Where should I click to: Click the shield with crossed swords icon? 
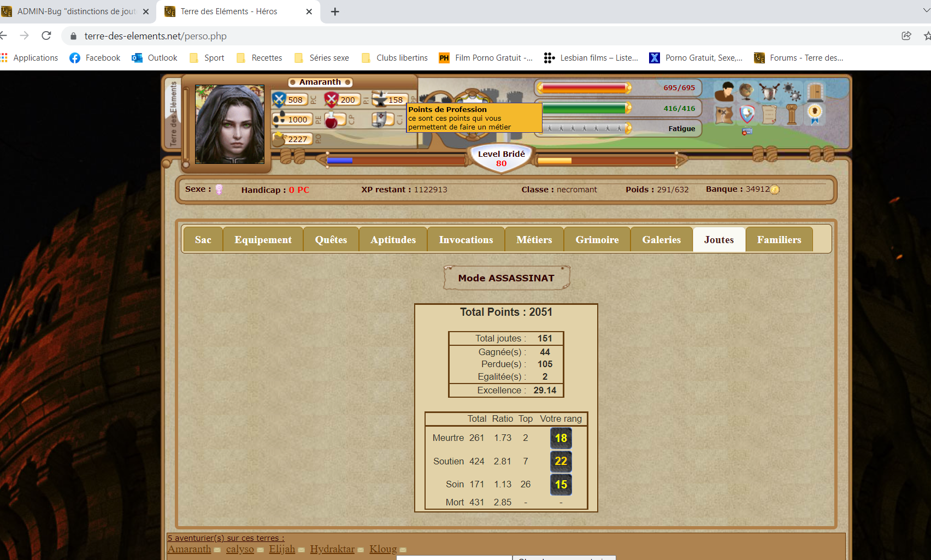[769, 91]
